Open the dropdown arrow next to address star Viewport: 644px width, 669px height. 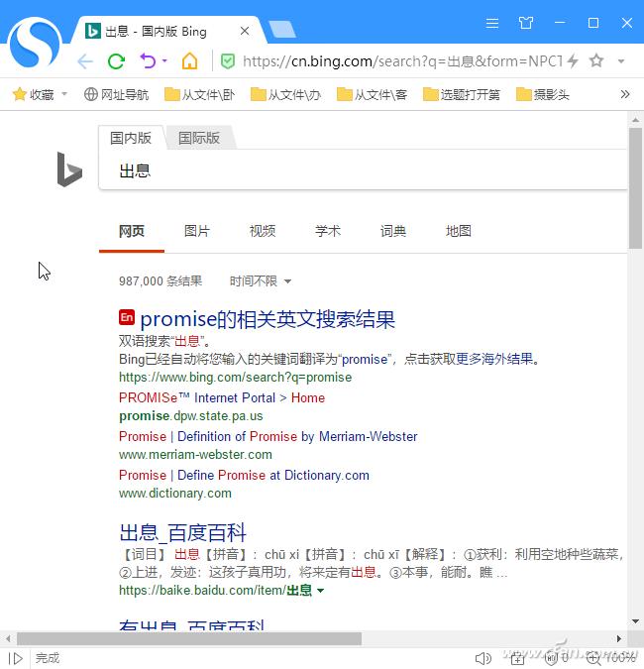[x=621, y=61]
